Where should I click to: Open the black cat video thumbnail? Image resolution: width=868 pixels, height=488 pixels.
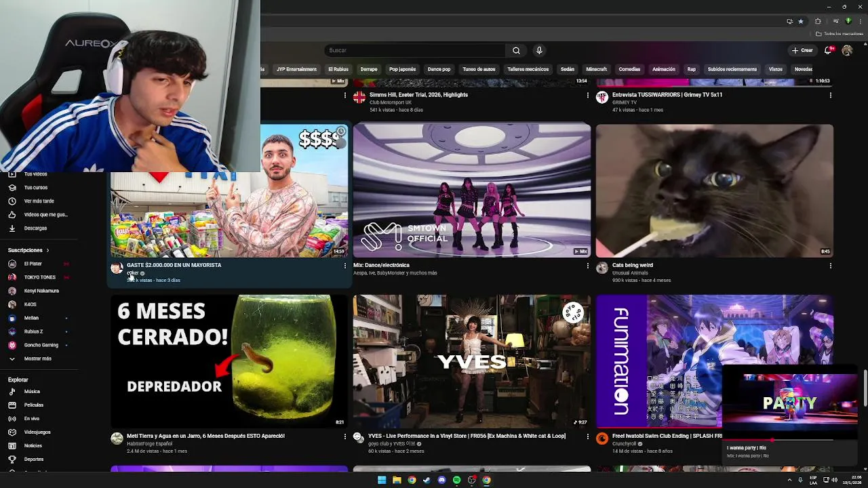[x=715, y=190]
